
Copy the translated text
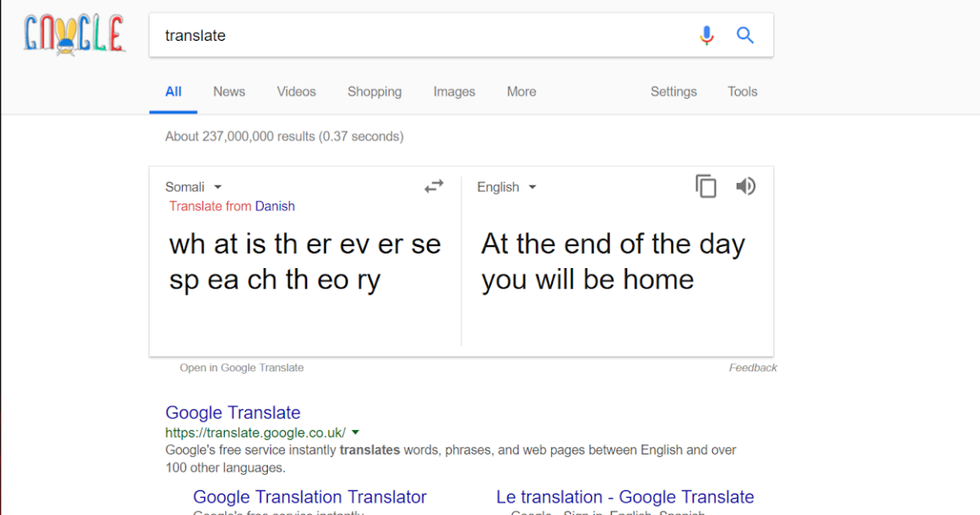706,186
